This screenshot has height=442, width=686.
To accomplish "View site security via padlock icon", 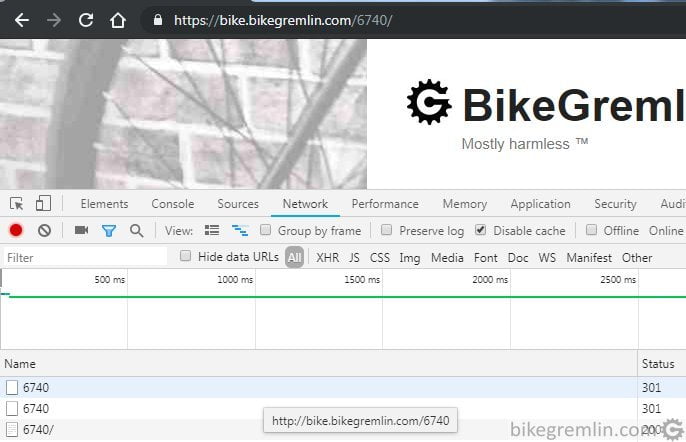I will click(158, 20).
